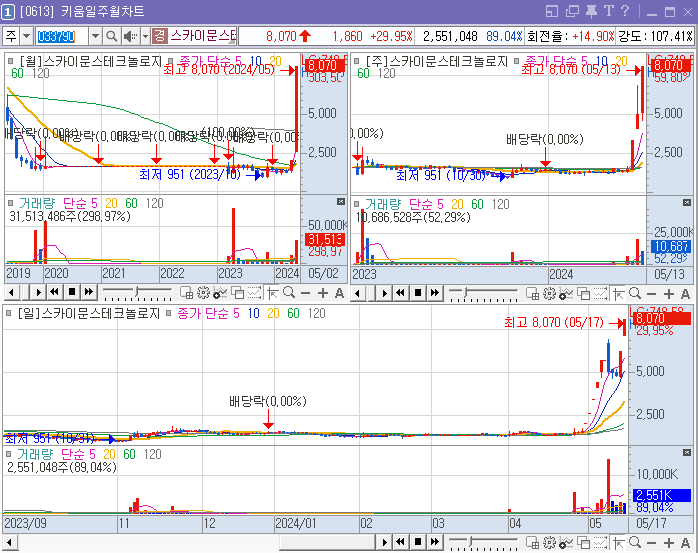Play forward on the daily chart toolbar
This screenshot has height=553, width=698.
coord(385,542)
